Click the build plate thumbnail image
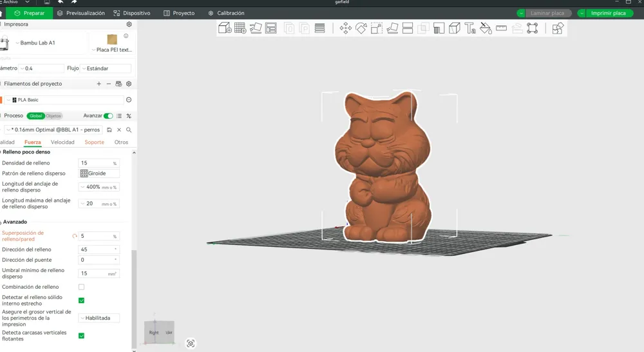644x352 pixels. tap(112, 39)
